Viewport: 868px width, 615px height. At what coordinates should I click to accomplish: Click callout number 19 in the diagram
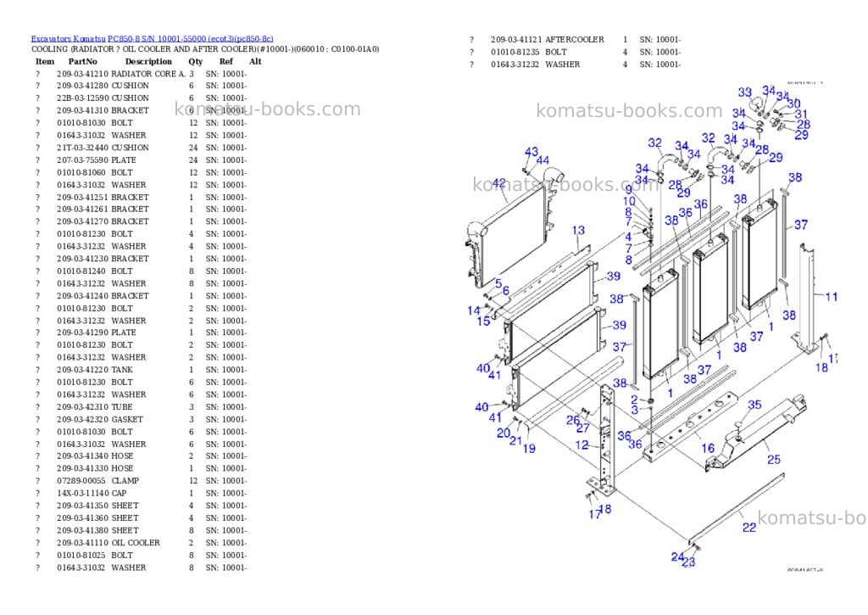click(529, 449)
